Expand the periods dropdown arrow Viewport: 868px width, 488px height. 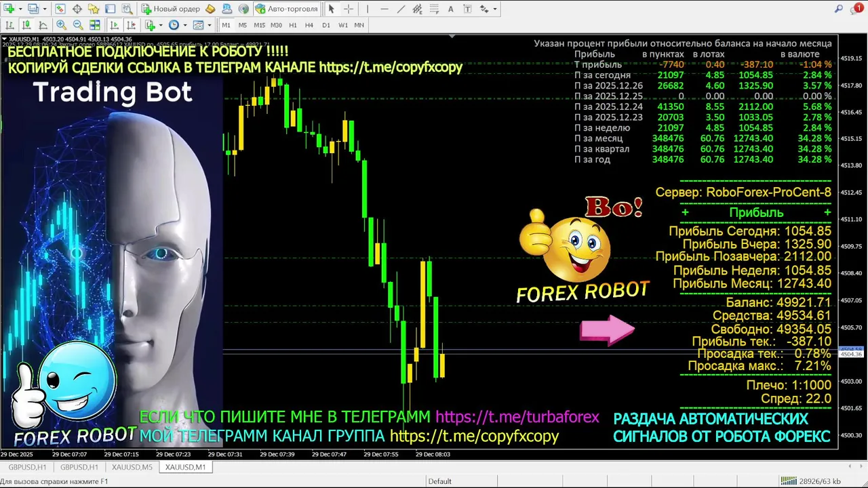click(184, 26)
